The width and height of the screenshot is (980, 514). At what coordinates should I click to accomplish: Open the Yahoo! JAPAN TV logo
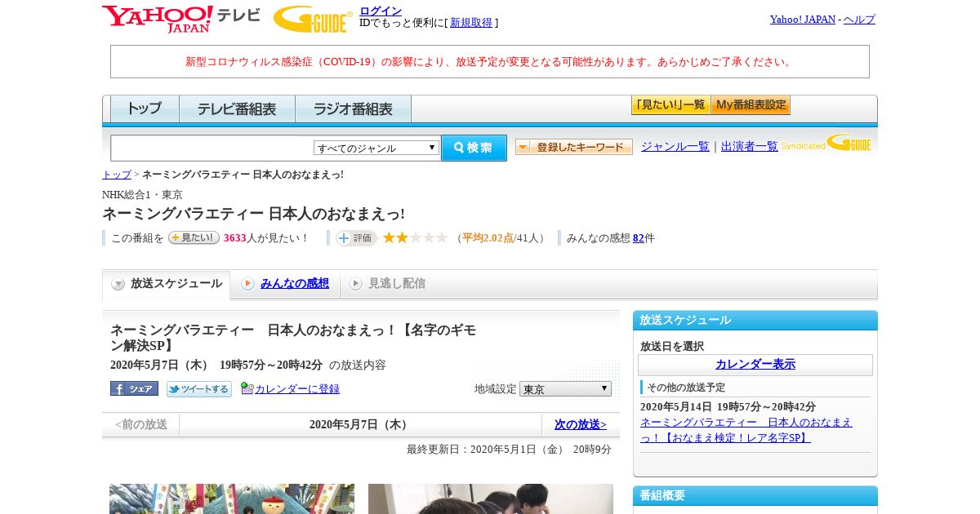coord(181,19)
